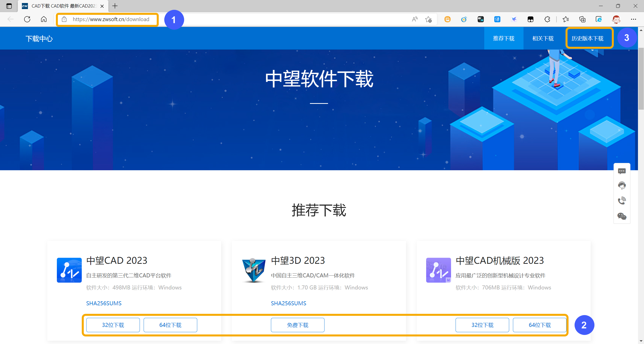Open the Extensions puzzle icon
644x344 pixels.
pyautogui.click(x=547, y=19)
